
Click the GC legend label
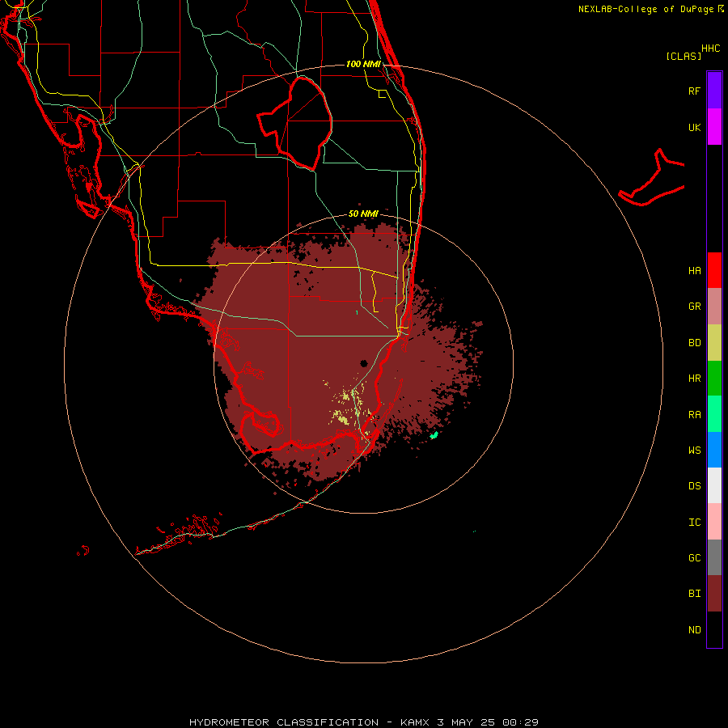tap(694, 558)
